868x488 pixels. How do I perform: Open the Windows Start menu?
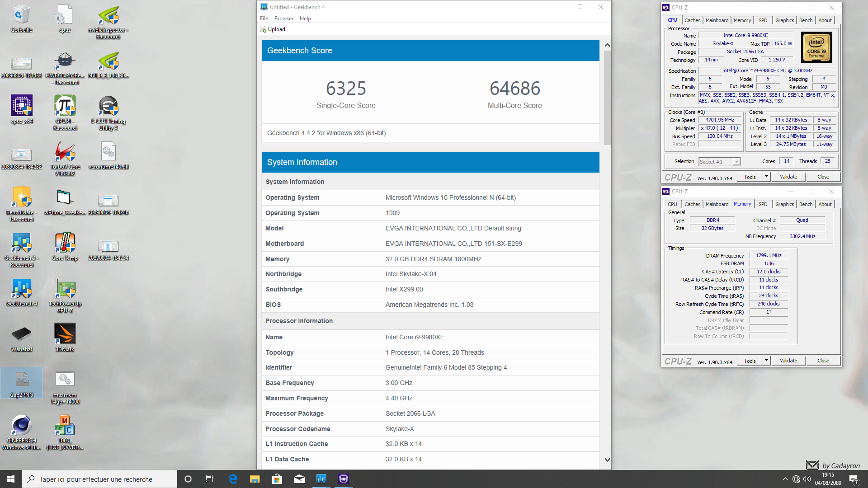click(11, 479)
